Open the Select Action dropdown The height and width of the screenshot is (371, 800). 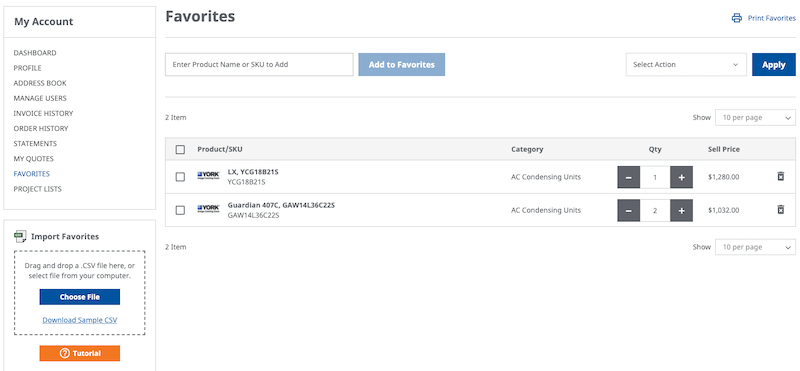[x=686, y=65]
